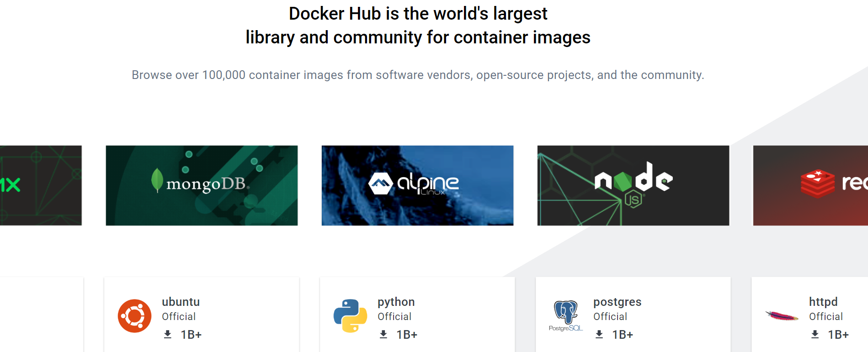Image resolution: width=868 pixels, height=352 pixels.
Task: Click the Official label under python
Action: click(394, 316)
